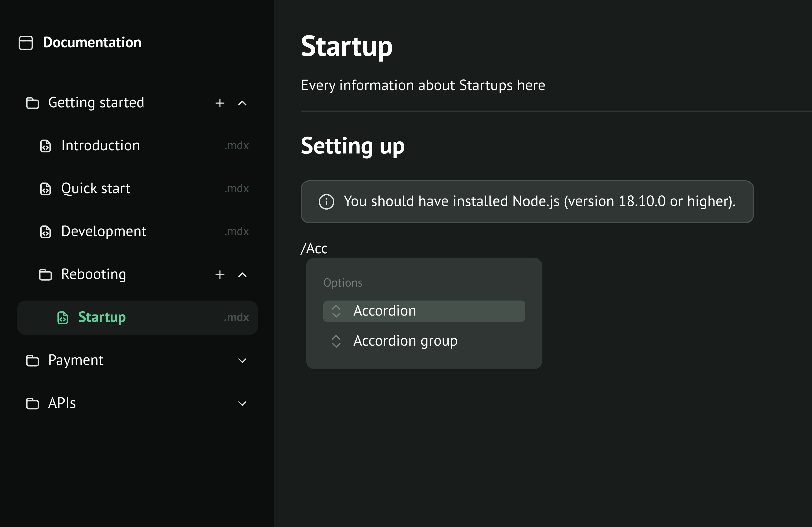This screenshot has width=812, height=527.
Task: Open the Quick start page
Action: pyautogui.click(x=96, y=189)
